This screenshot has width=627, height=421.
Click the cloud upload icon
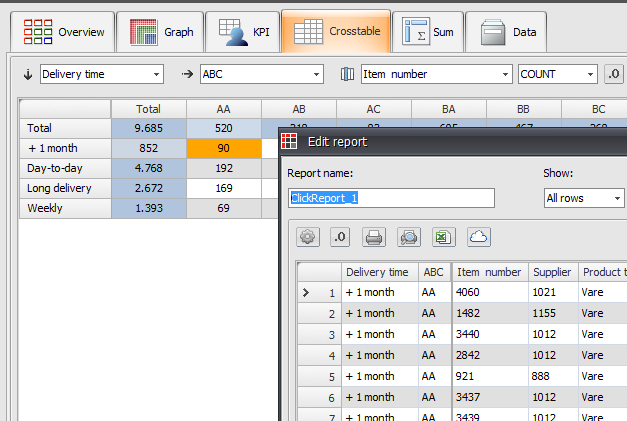479,237
